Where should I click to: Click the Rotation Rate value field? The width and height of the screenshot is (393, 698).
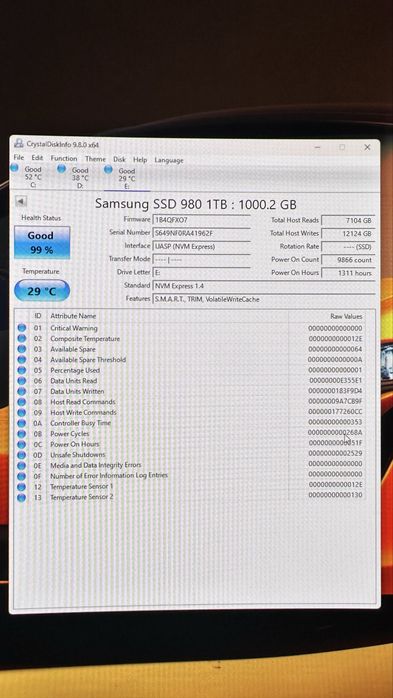click(348, 247)
